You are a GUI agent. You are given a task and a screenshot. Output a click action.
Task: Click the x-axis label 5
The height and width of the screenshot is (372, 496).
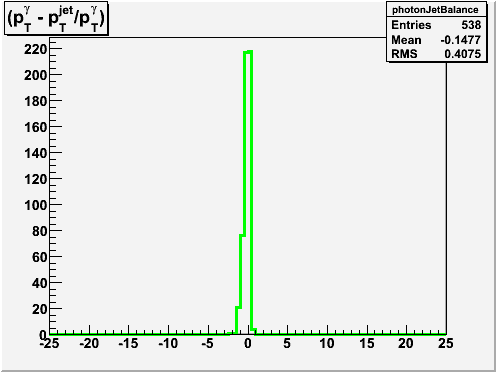pyautogui.click(x=287, y=343)
